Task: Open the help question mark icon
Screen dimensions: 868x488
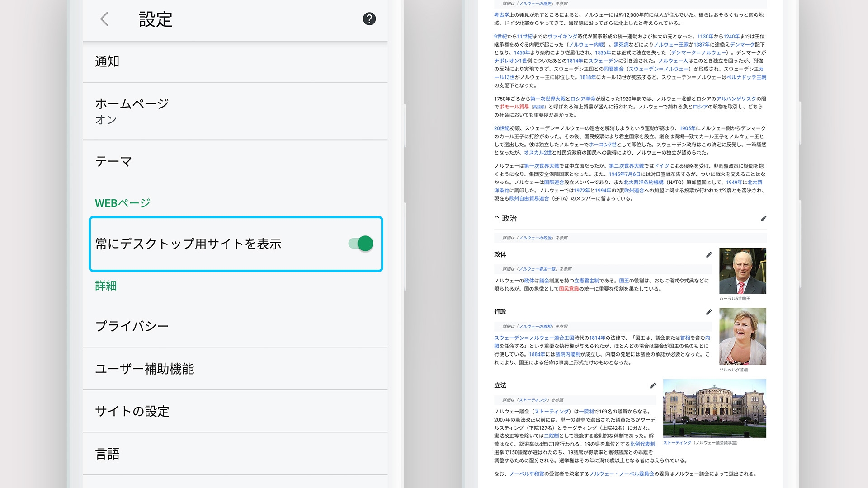Action: pyautogui.click(x=369, y=19)
